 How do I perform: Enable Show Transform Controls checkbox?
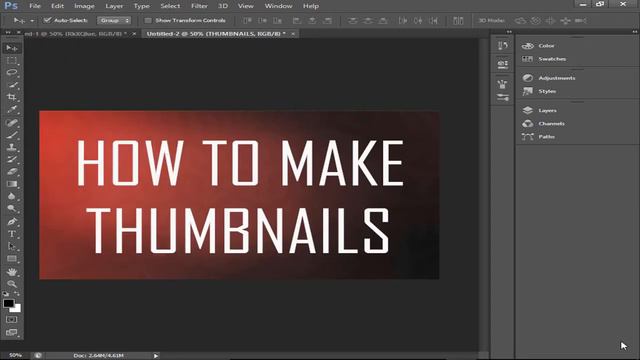[x=148, y=20]
